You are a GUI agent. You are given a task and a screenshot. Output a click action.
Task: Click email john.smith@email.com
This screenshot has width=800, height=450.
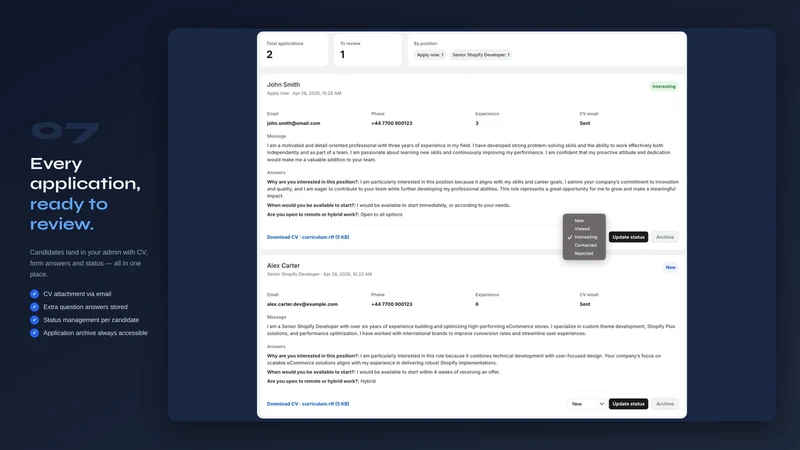[x=293, y=123]
